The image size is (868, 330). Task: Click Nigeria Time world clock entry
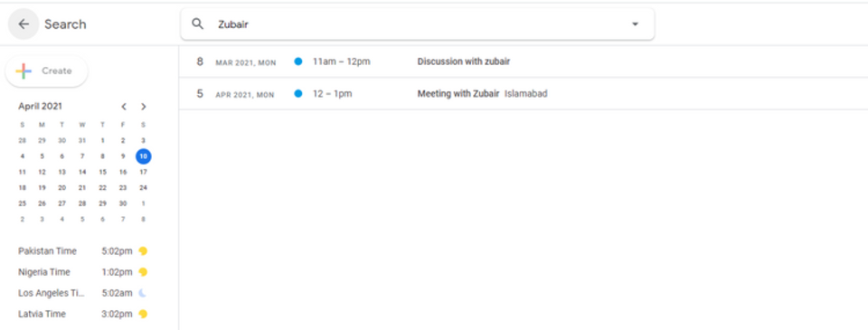(83, 272)
